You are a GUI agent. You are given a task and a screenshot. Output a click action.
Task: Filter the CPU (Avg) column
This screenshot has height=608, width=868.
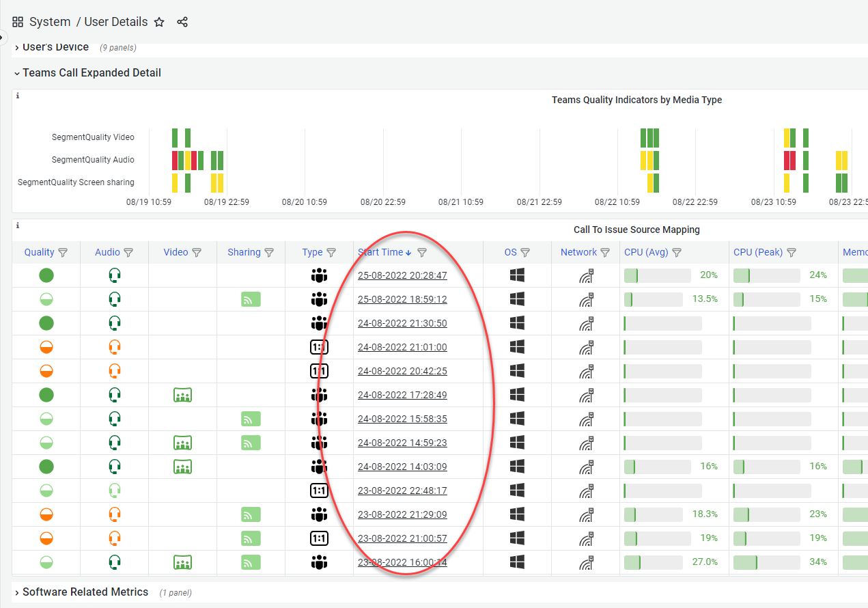click(677, 253)
